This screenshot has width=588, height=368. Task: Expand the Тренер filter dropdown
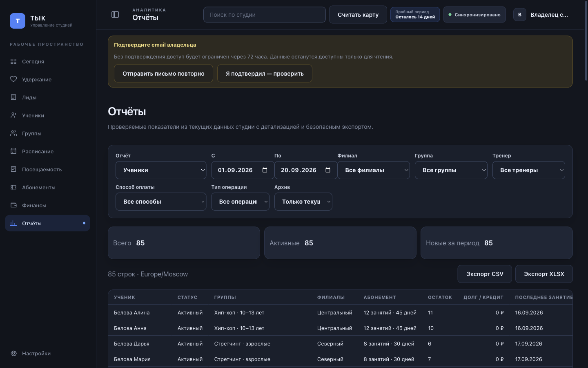tap(529, 170)
